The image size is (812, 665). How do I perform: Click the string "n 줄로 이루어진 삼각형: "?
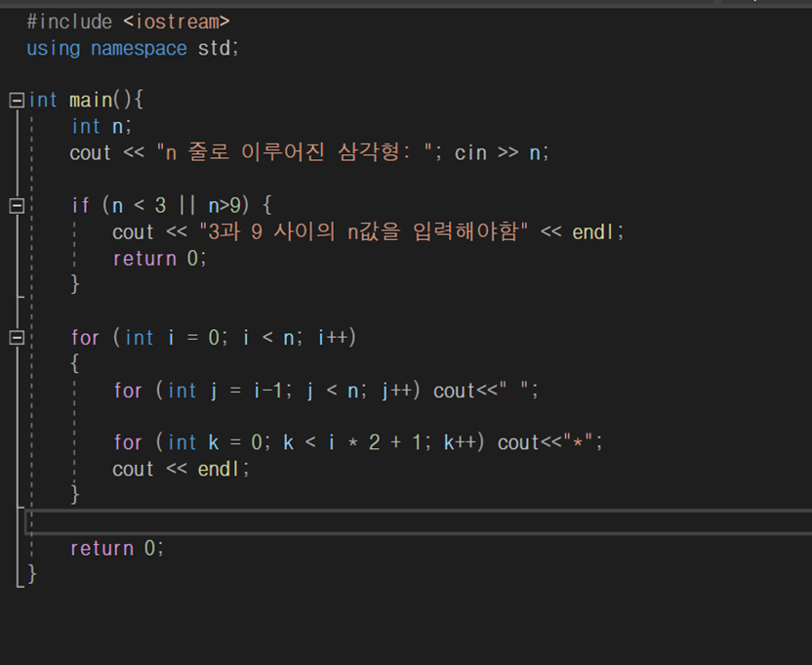(x=294, y=153)
